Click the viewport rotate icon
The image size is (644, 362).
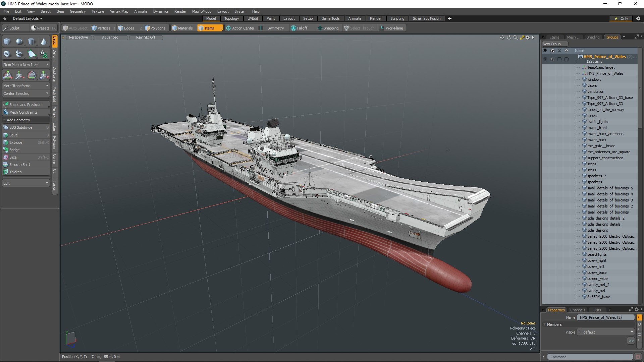tap(509, 38)
